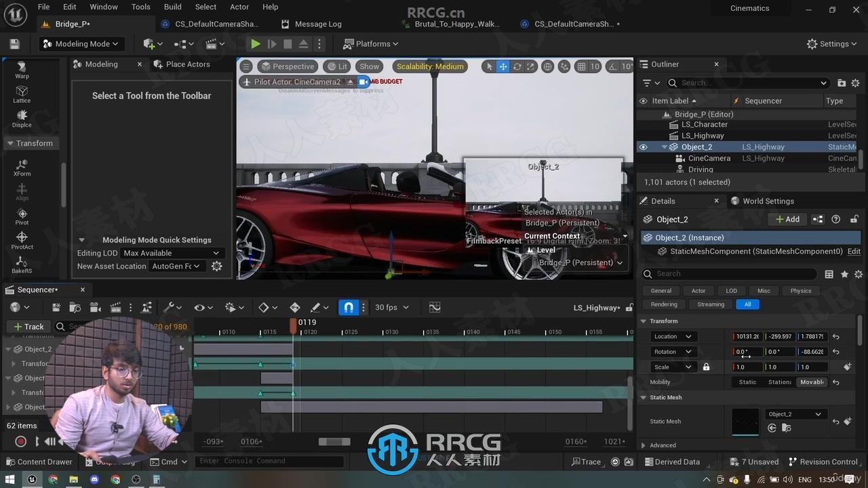Enable the Select mode arrow in viewport
Screen dimensions: 868x488
[x=489, y=66]
